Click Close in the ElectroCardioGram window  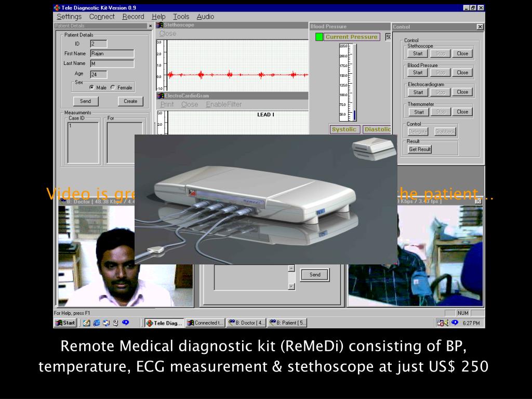[190, 104]
